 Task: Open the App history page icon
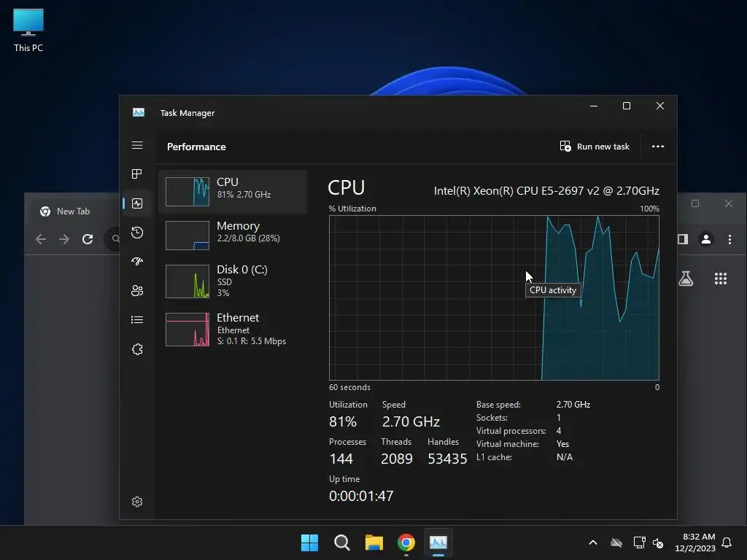(x=137, y=233)
